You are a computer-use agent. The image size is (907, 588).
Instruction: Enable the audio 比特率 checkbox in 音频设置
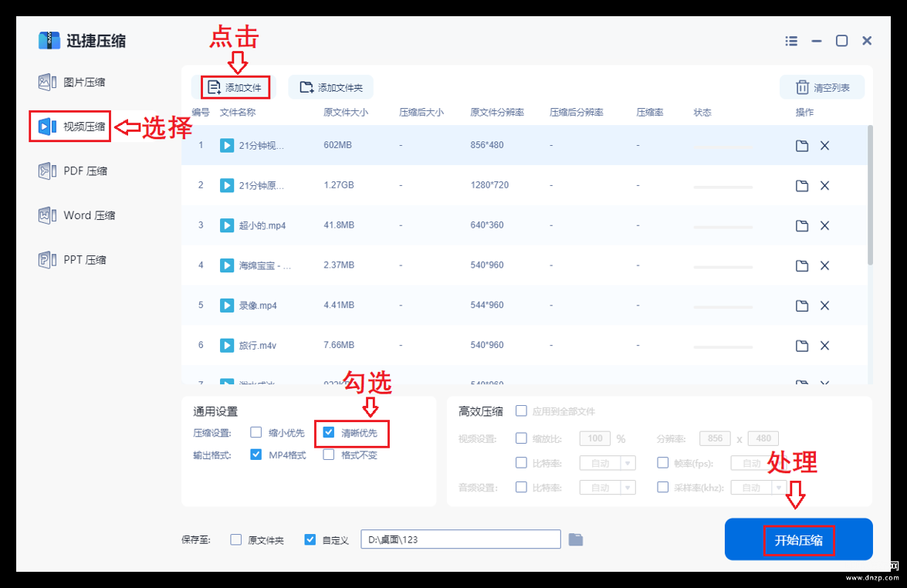[x=521, y=487]
